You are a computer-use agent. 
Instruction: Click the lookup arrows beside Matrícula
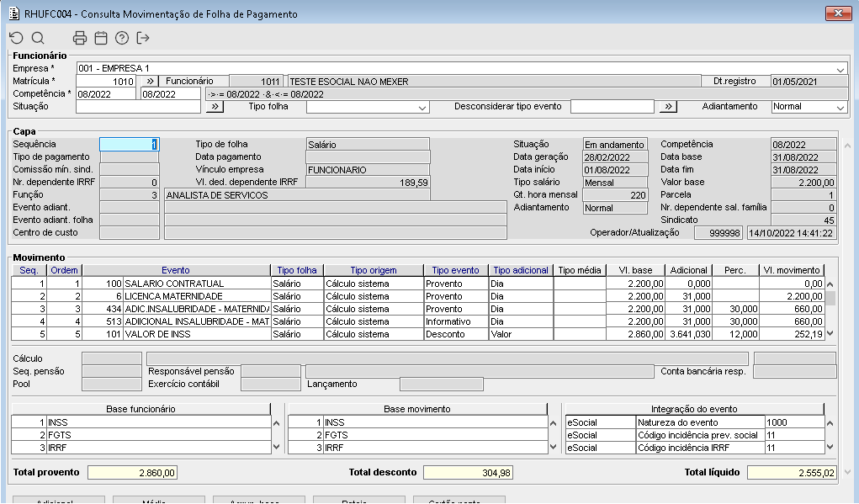pos(147,82)
